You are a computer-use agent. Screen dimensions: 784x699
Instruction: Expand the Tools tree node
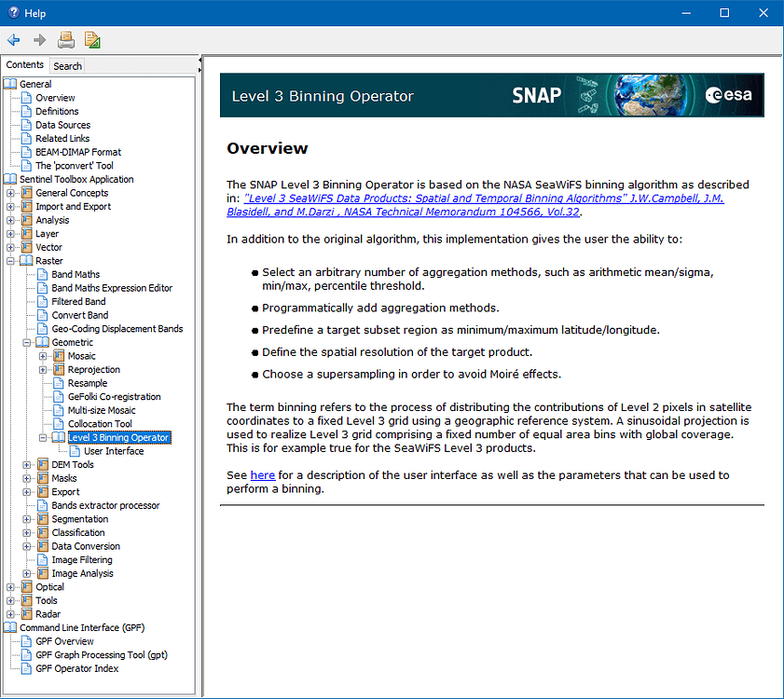(x=10, y=600)
